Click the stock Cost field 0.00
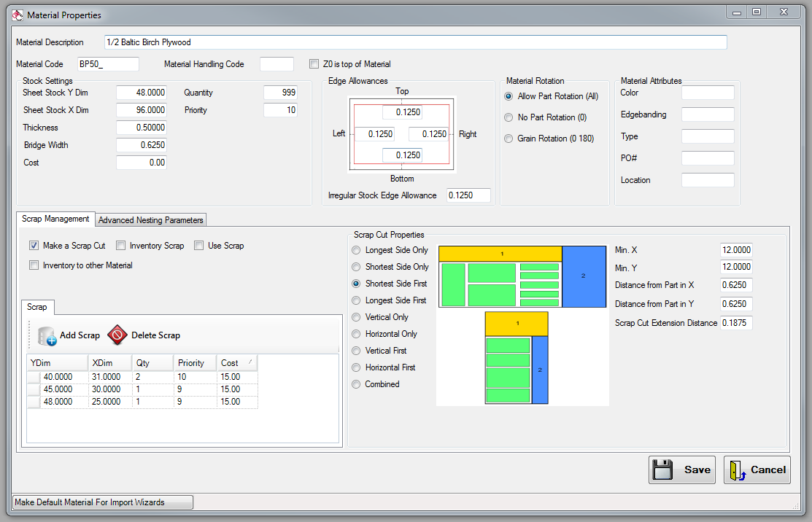The image size is (812, 522). tap(141, 163)
